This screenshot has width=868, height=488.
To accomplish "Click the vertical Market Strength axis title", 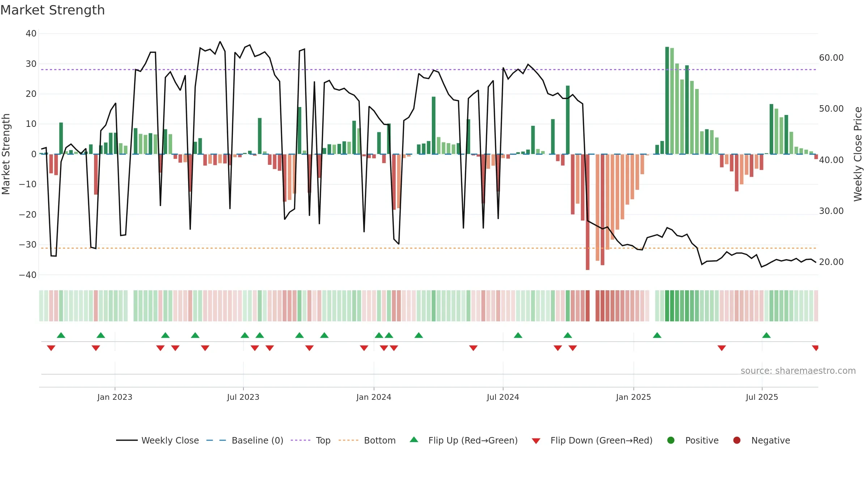I will (x=6, y=154).
